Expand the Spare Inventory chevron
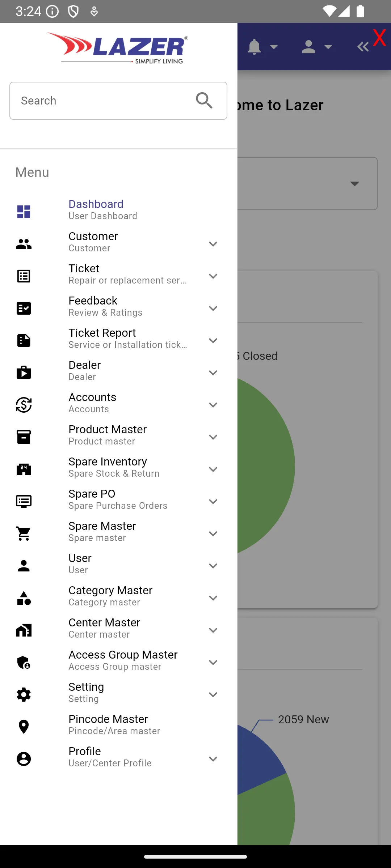 [213, 469]
